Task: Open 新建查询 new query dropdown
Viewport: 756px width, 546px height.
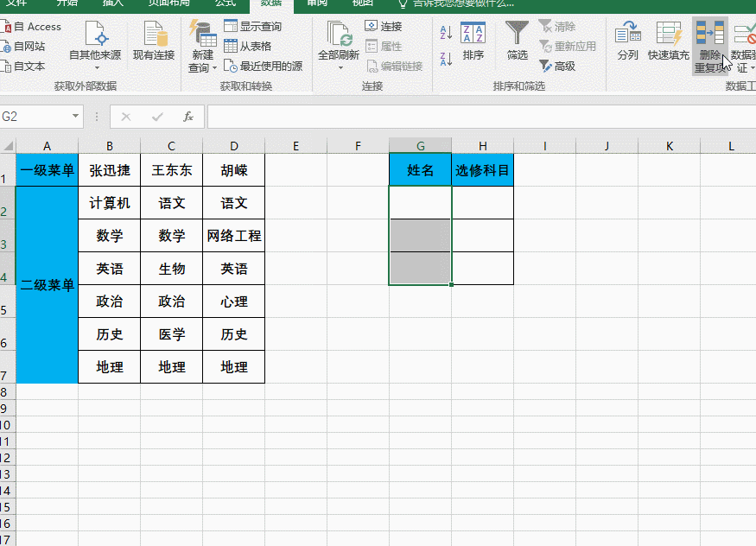Action: tap(202, 47)
